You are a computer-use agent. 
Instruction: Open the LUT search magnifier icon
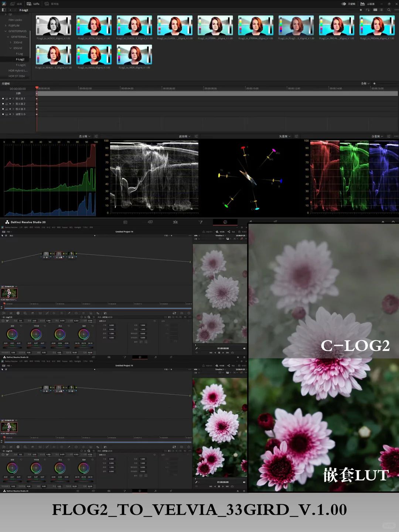[389, 10]
